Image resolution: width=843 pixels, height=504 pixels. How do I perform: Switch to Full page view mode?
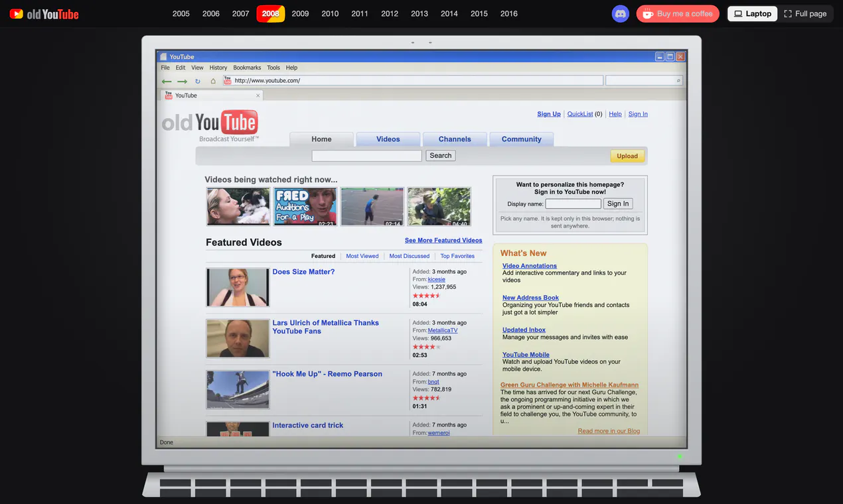tap(805, 14)
